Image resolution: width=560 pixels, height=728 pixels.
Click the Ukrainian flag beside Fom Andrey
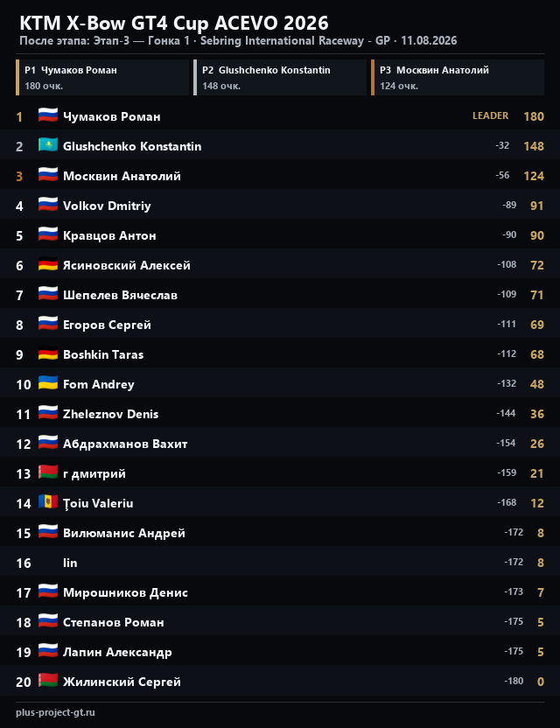(x=48, y=383)
